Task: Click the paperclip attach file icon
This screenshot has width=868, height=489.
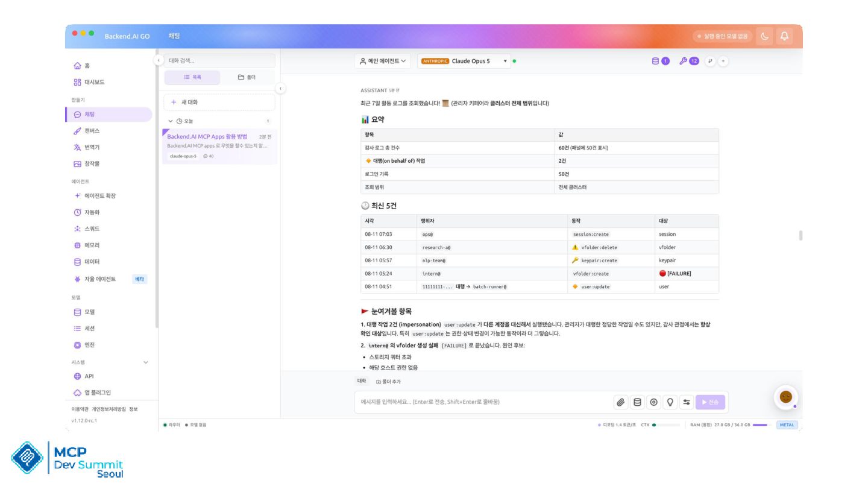Action: click(620, 402)
